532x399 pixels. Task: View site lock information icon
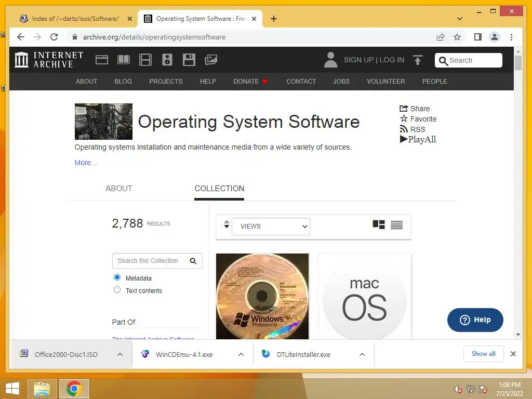(75, 37)
